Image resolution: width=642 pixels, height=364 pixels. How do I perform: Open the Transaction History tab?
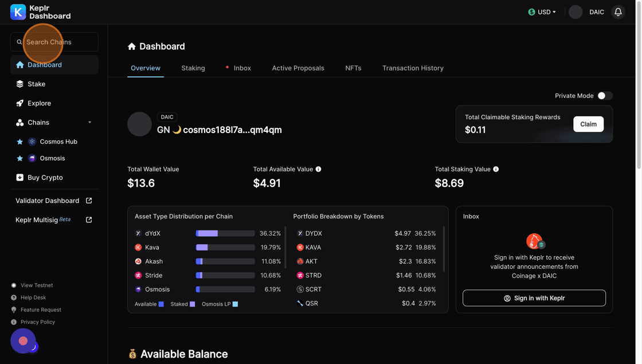point(413,68)
